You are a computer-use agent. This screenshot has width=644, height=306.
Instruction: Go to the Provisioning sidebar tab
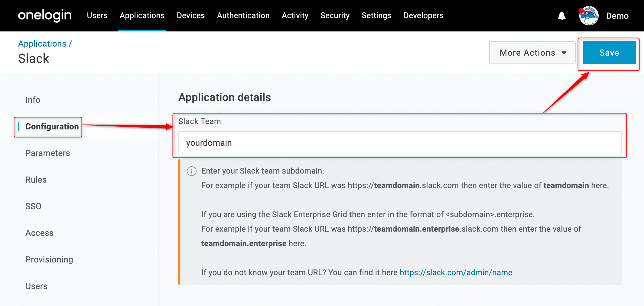(49, 259)
